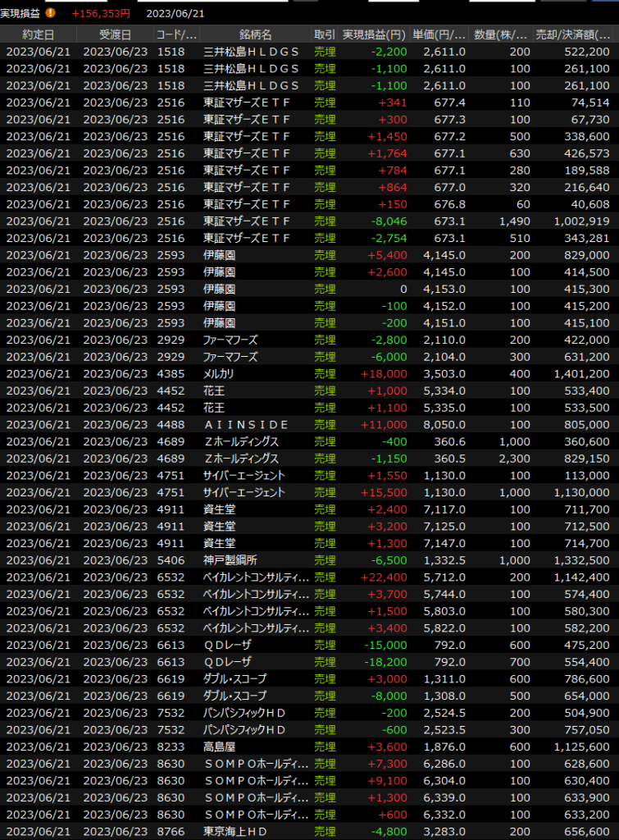The image size is (619, 840).
Task: Click the 2023/06/21 date at top
Action: (x=175, y=13)
